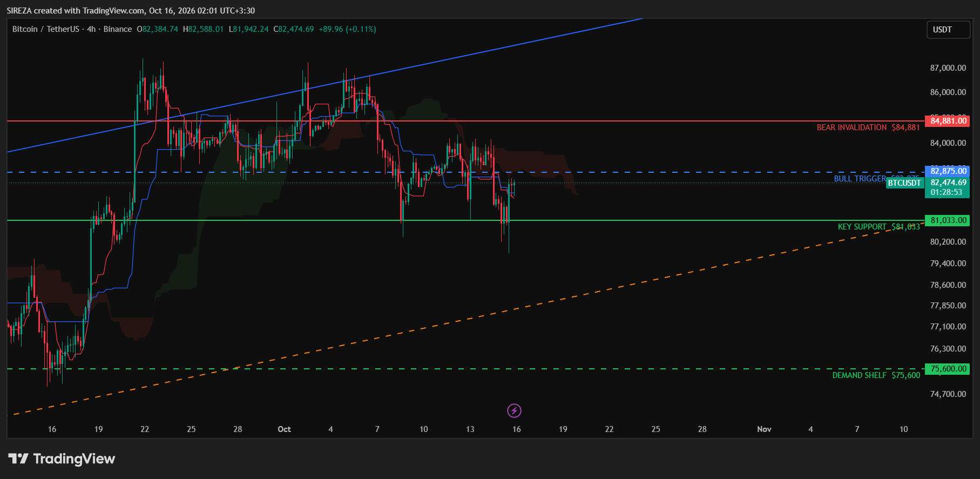
Task: Click the 78,600.00 price axis label
Action: (x=948, y=285)
